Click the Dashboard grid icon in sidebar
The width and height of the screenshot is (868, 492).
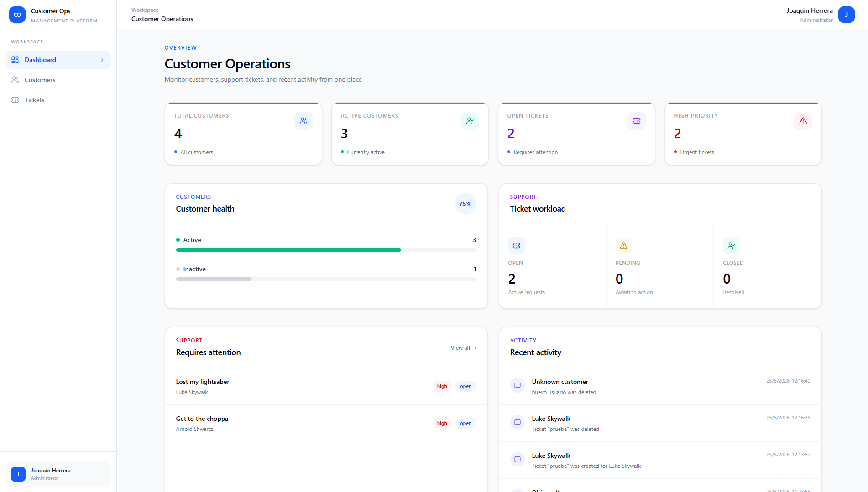(15, 60)
